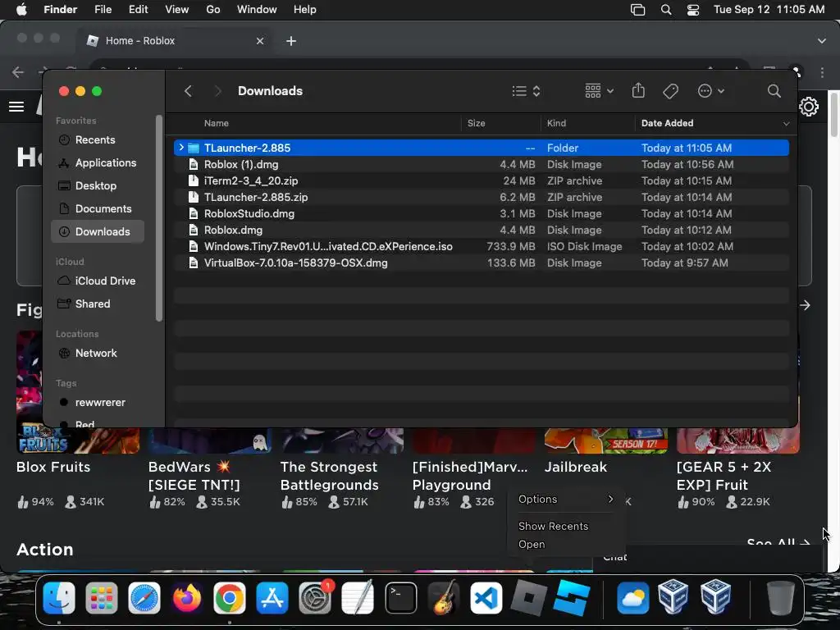
Task: Open Terminal from the dock
Action: 400,597
